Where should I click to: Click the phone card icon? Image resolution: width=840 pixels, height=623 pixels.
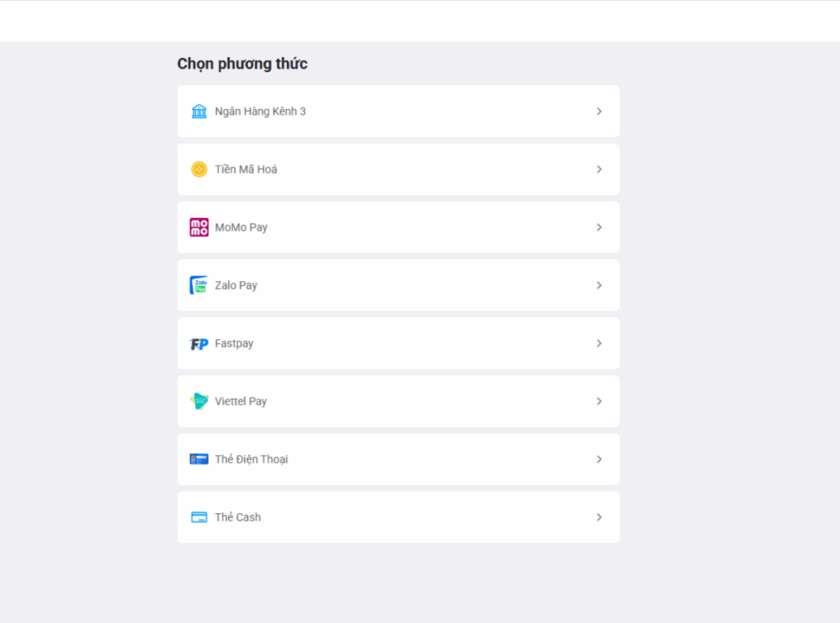pos(199,459)
